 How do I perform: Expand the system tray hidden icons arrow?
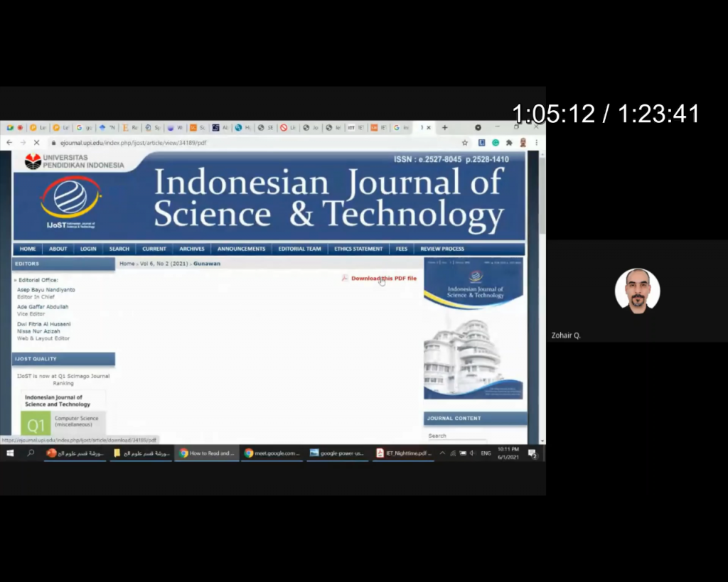442,453
